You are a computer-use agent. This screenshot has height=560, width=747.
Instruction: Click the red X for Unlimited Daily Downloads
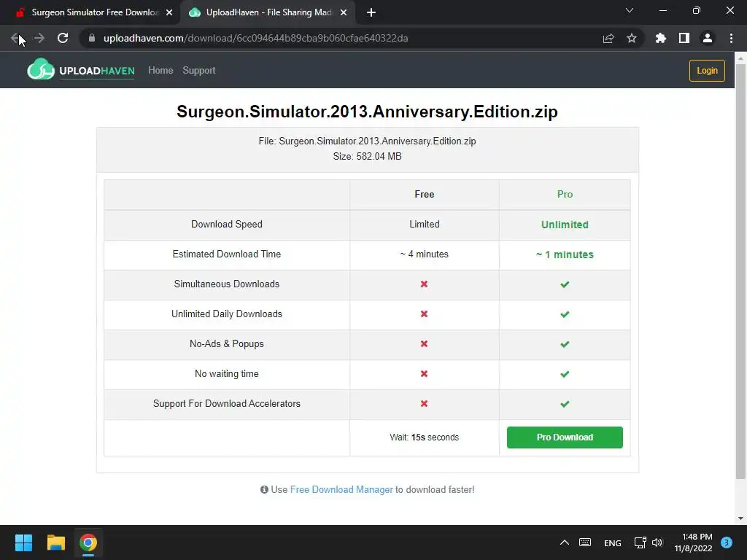(424, 314)
